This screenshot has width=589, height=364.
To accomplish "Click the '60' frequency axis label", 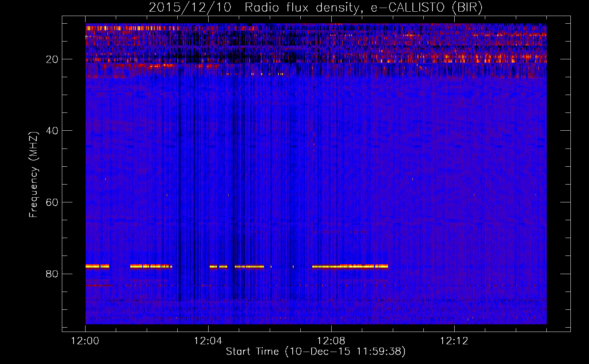I will pyautogui.click(x=52, y=202).
